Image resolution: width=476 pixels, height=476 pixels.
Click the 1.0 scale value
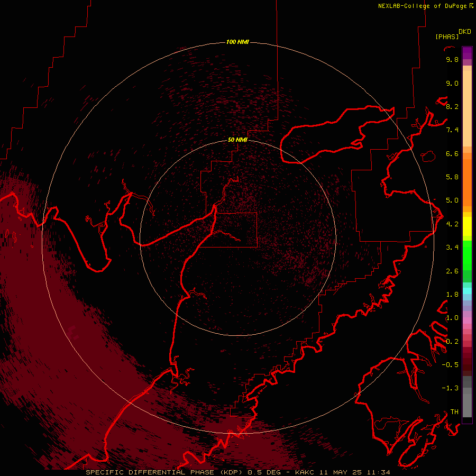click(x=452, y=318)
